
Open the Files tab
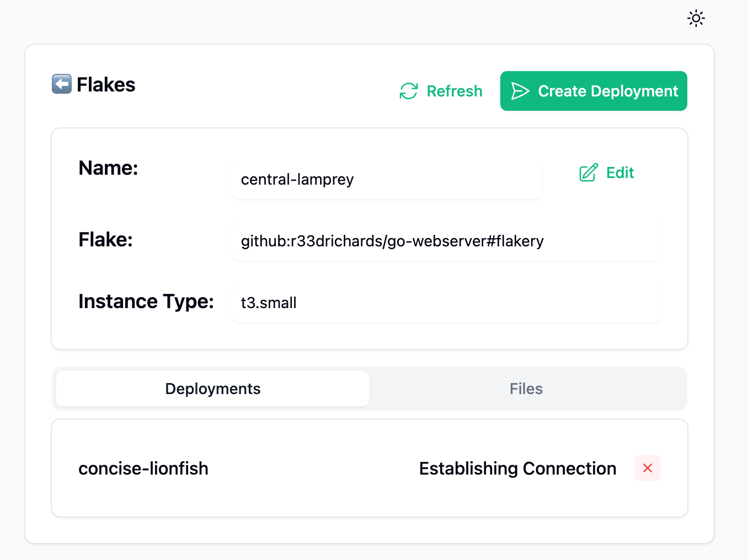[x=526, y=389]
